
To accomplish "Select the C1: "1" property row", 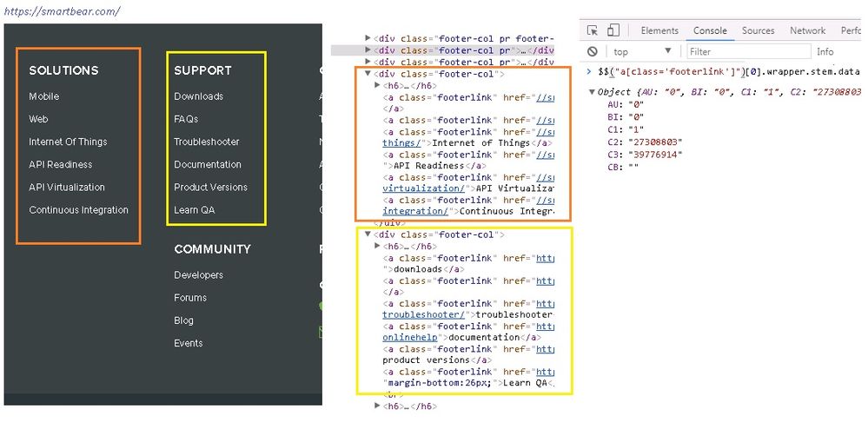I will click(626, 129).
